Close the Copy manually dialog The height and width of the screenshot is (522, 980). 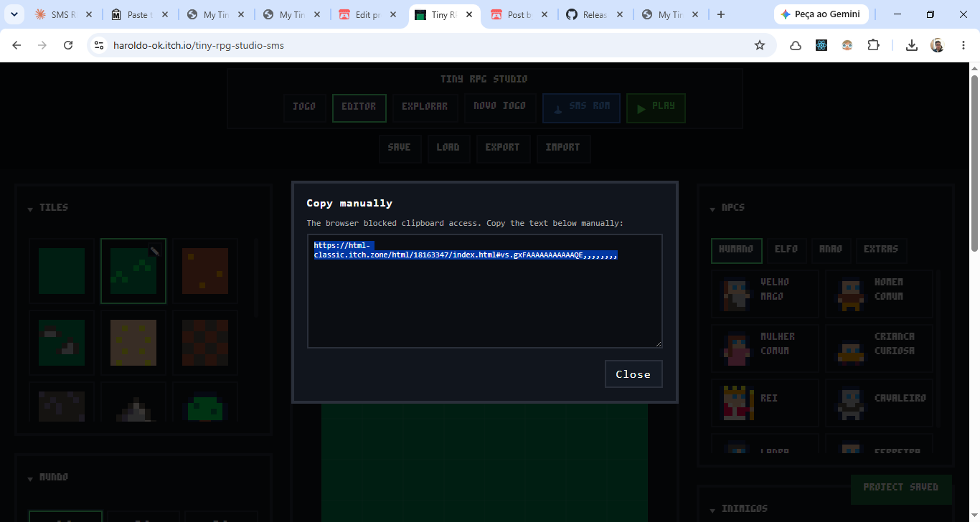click(x=633, y=374)
